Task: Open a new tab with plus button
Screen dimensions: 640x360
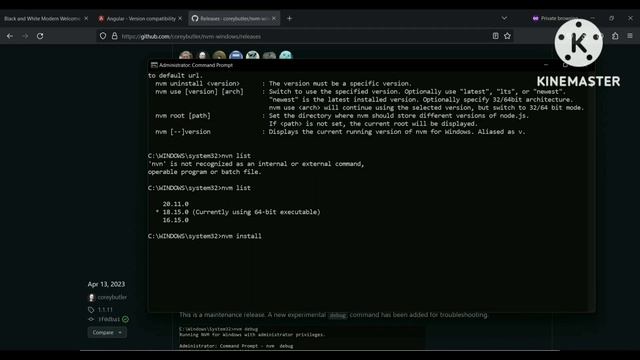Action: [289, 18]
